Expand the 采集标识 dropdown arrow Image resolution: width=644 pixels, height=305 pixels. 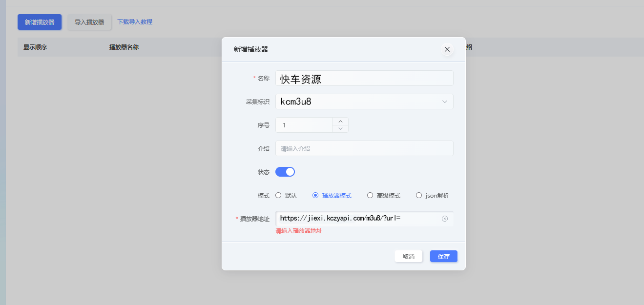(444, 102)
